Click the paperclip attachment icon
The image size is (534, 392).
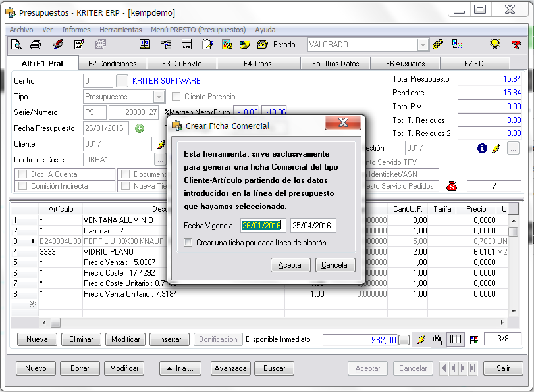point(438,45)
